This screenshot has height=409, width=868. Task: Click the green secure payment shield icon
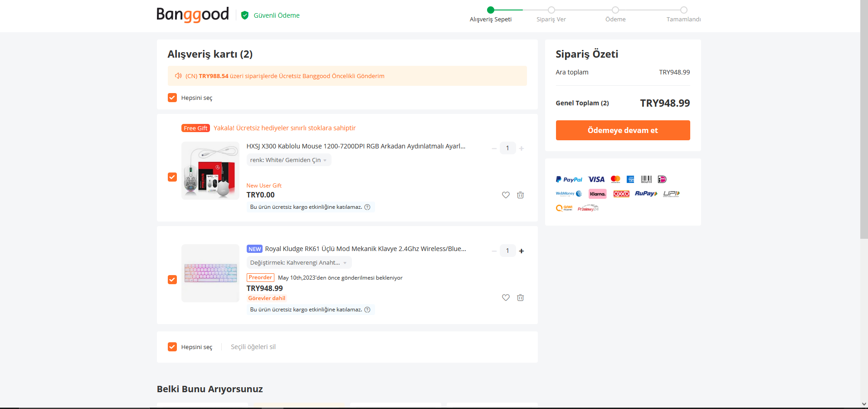click(x=245, y=15)
